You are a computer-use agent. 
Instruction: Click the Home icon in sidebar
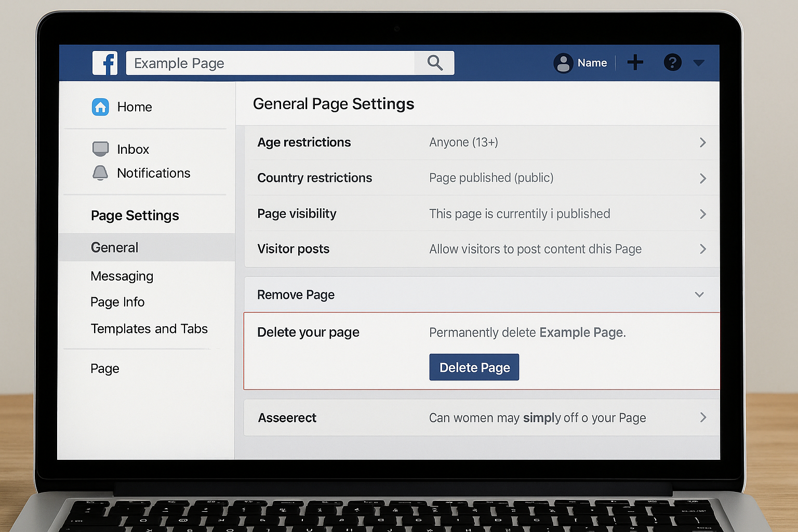[100, 107]
